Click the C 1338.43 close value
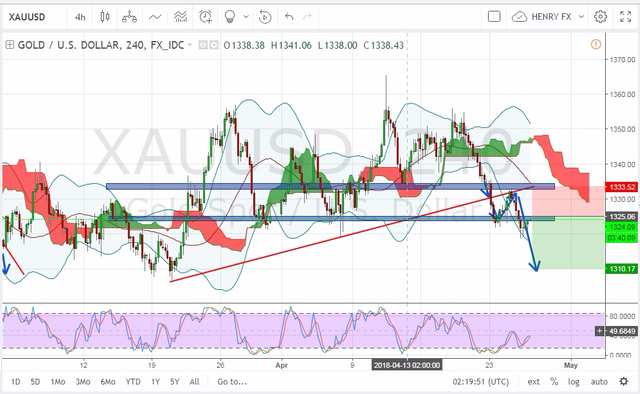 384,45
